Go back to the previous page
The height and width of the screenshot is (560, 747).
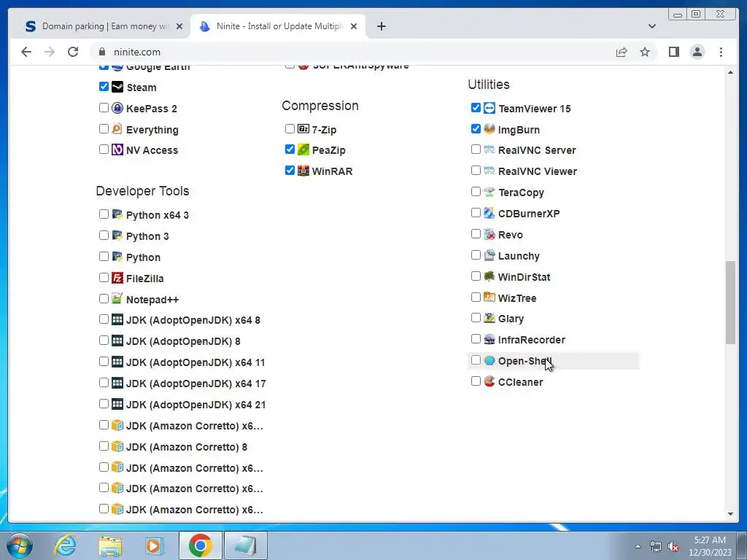coord(26,52)
